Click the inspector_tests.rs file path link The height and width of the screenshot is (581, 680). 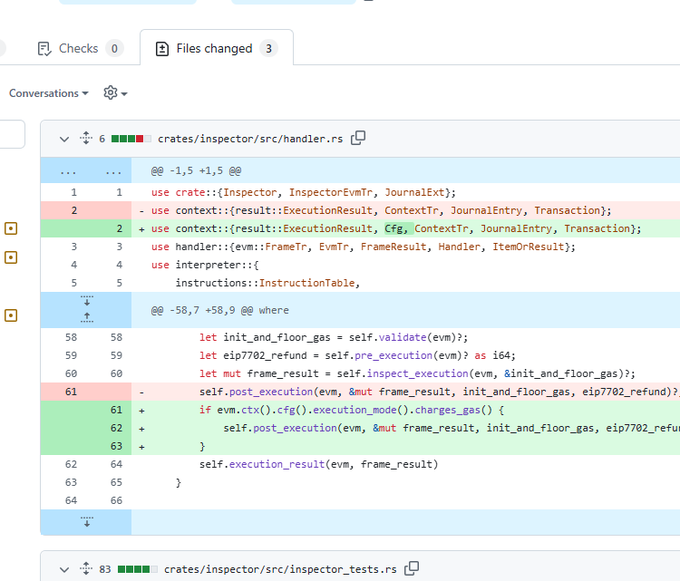pyautogui.click(x=280, y=569)
